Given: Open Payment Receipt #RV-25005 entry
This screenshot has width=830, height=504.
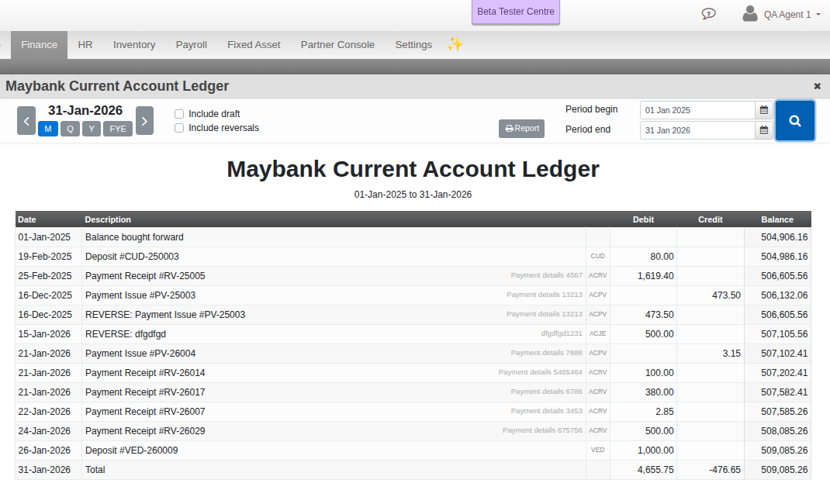Looking at the screenshot, I should [145, 276].
